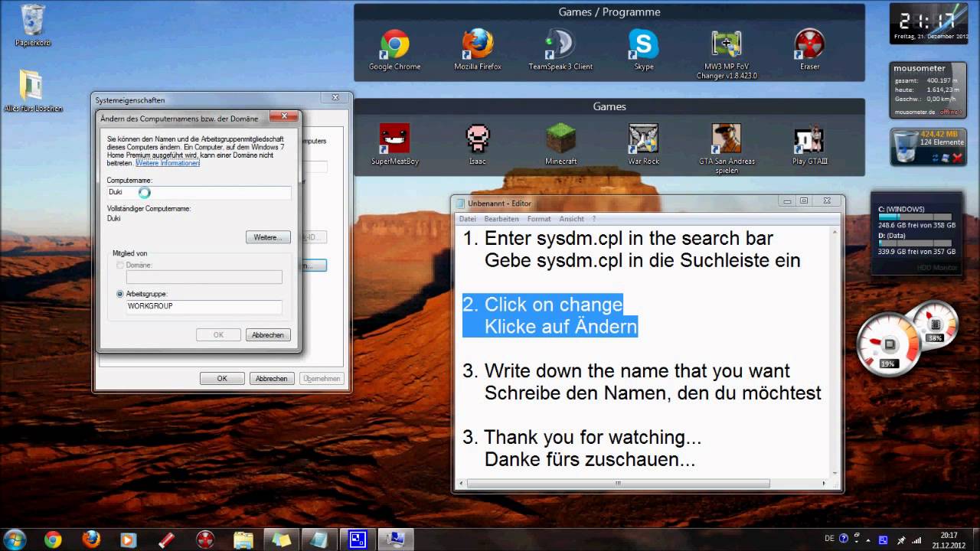Switch to the System properties taskbar button
Viewport: 980px width, 551px height.
click(x=396, y=540)
